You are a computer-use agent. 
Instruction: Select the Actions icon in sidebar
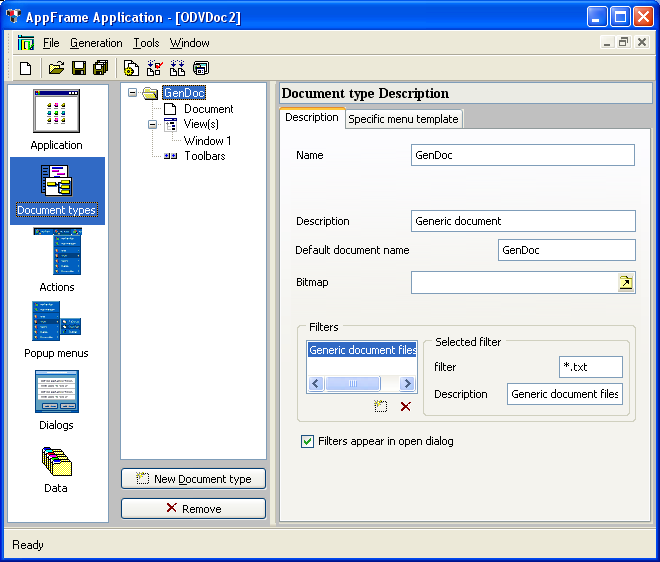56,259
